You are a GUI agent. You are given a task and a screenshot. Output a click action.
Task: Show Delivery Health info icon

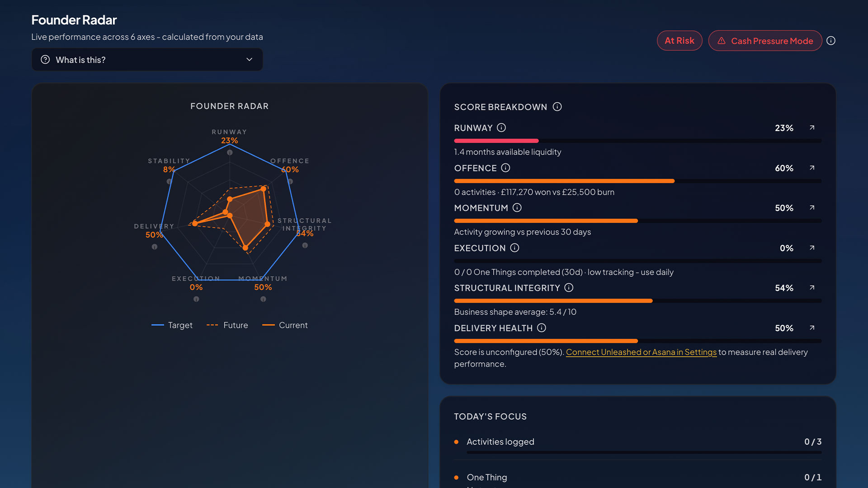542,328
